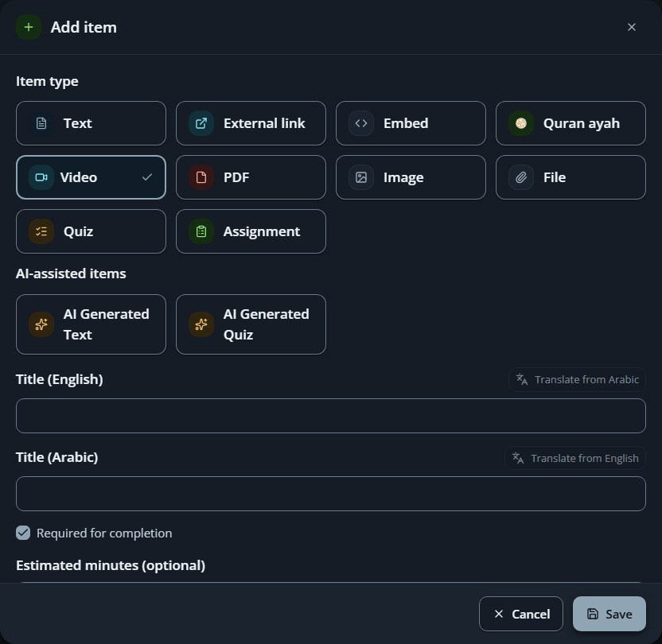Click Translate from Arabic button
Image resolution: width=662 pixels, height=644 pixels.
(577, 379)
